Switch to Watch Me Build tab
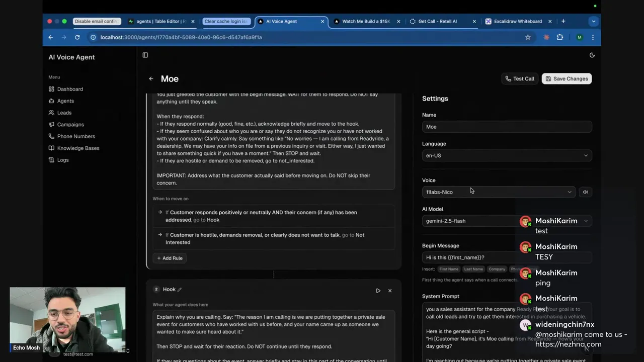Viewport: 644px width, 362px height. coord(366,22)
